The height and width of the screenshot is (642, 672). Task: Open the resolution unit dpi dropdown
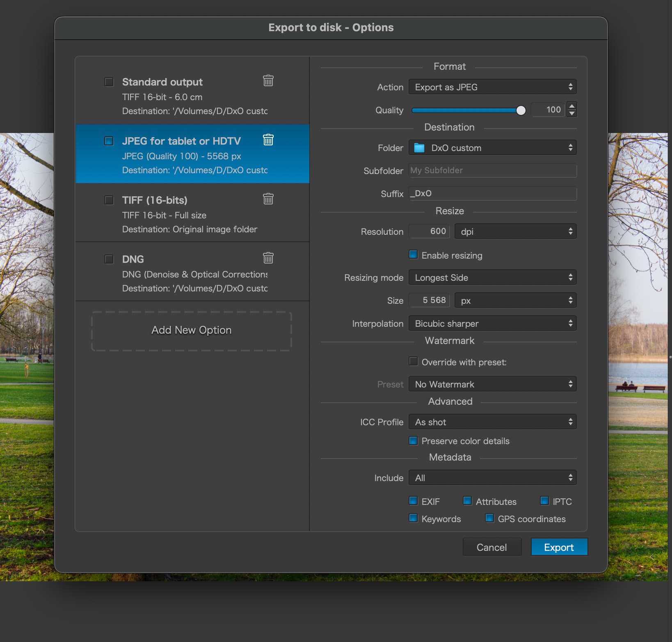point(515,232)
